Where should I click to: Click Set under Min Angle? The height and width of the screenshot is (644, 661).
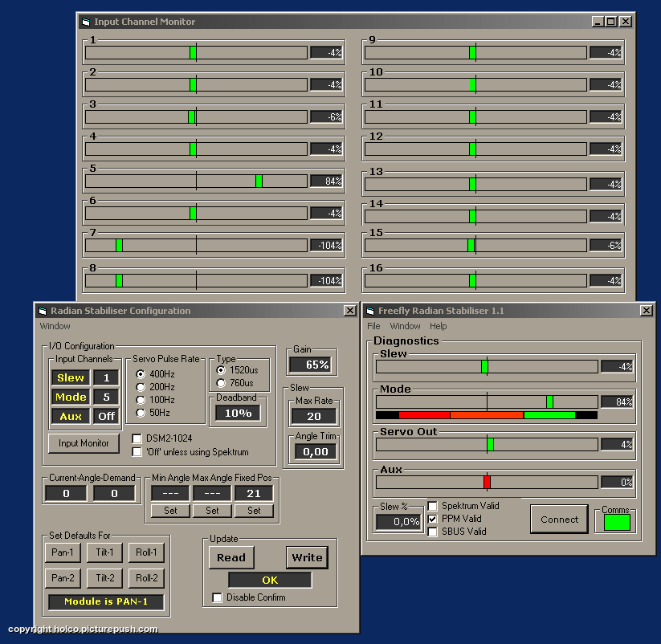coord(170,511)
